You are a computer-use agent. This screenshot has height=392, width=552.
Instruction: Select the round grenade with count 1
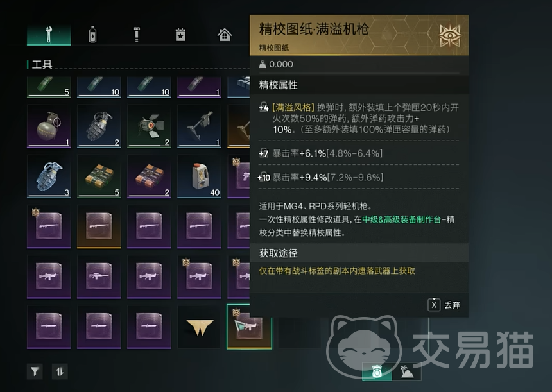[49, 126]
